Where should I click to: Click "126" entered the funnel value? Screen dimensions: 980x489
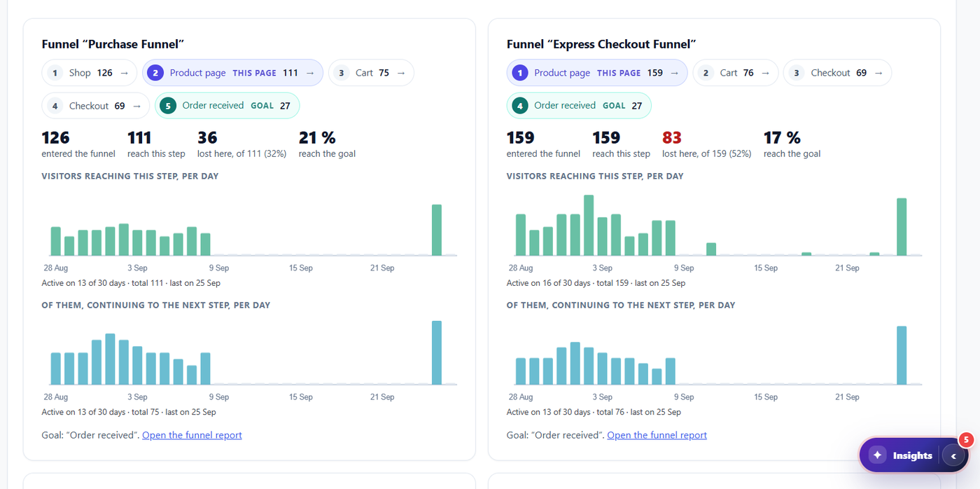coord(56,137)
